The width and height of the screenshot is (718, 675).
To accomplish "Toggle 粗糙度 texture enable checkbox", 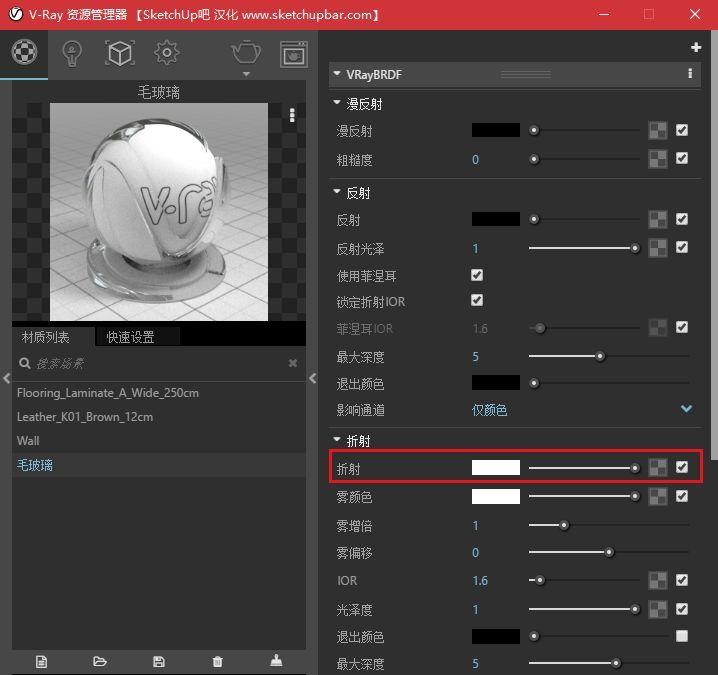I will click(682, 158).
